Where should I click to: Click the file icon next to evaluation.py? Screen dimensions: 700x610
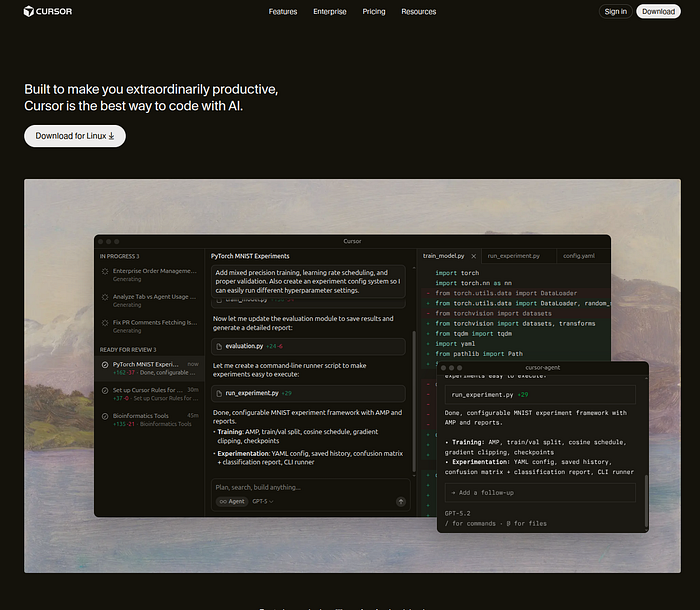(x=219, y=346)
